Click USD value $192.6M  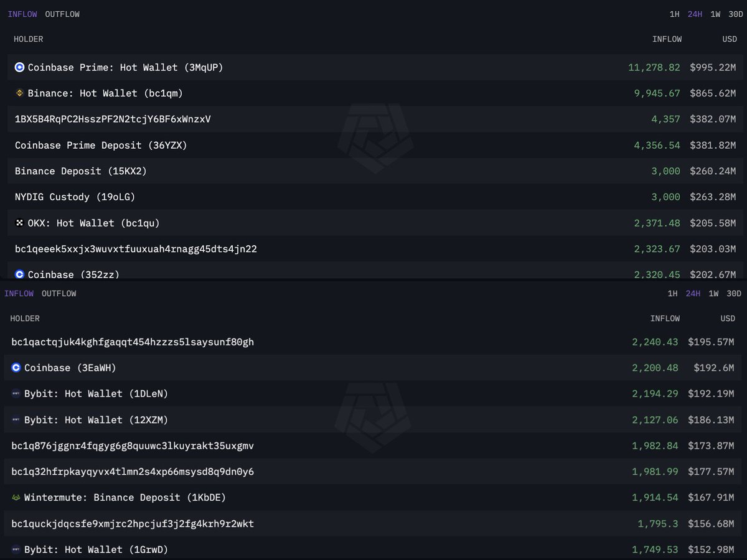coord(714,368)
